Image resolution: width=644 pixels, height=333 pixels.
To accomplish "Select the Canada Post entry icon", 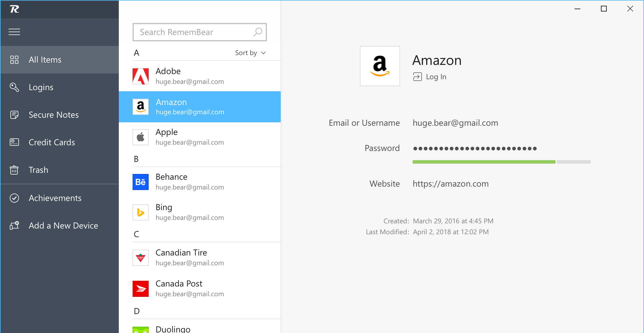I will (141, 289).
